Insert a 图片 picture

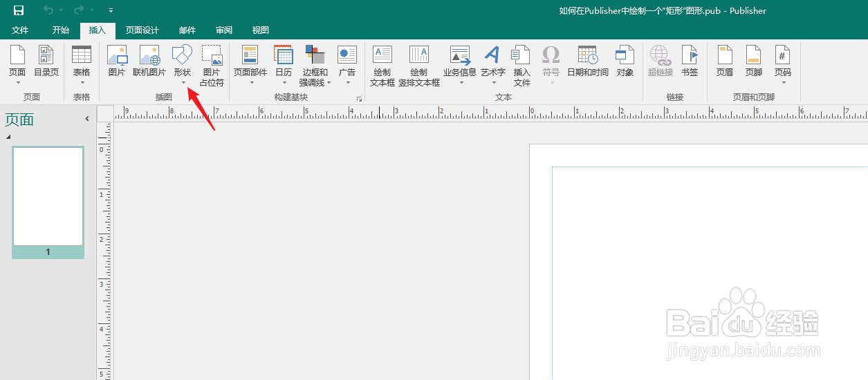117,61
